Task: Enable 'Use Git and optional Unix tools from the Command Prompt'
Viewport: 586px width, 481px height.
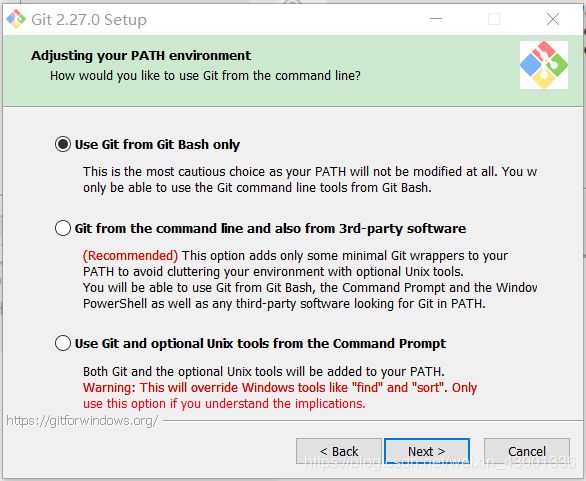Action: click(63, 343)
